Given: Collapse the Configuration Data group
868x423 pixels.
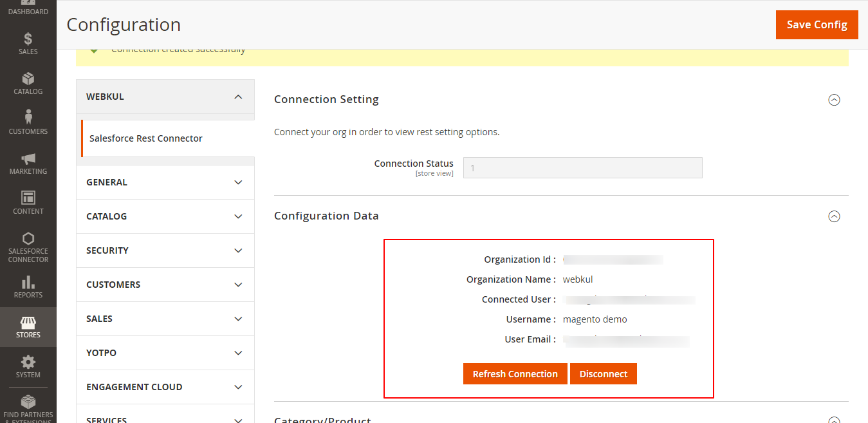Looking at the screenshot, I should 834,216.
